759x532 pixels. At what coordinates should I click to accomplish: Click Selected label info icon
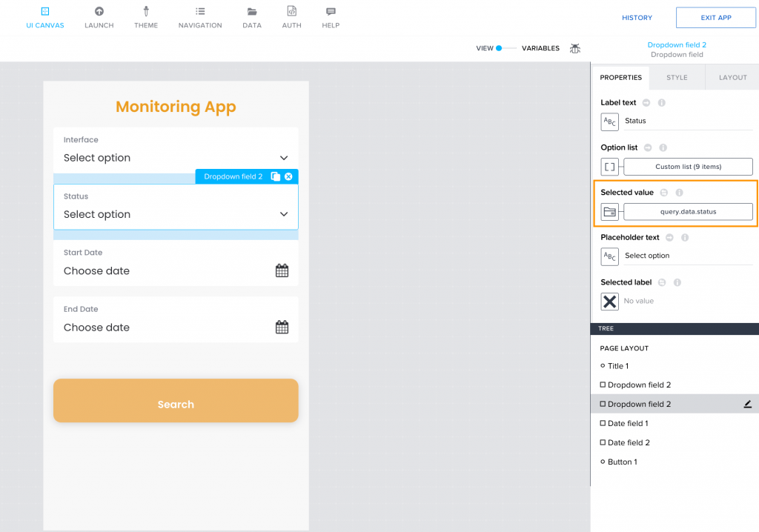pyautogui.click(x=677, y=283)
